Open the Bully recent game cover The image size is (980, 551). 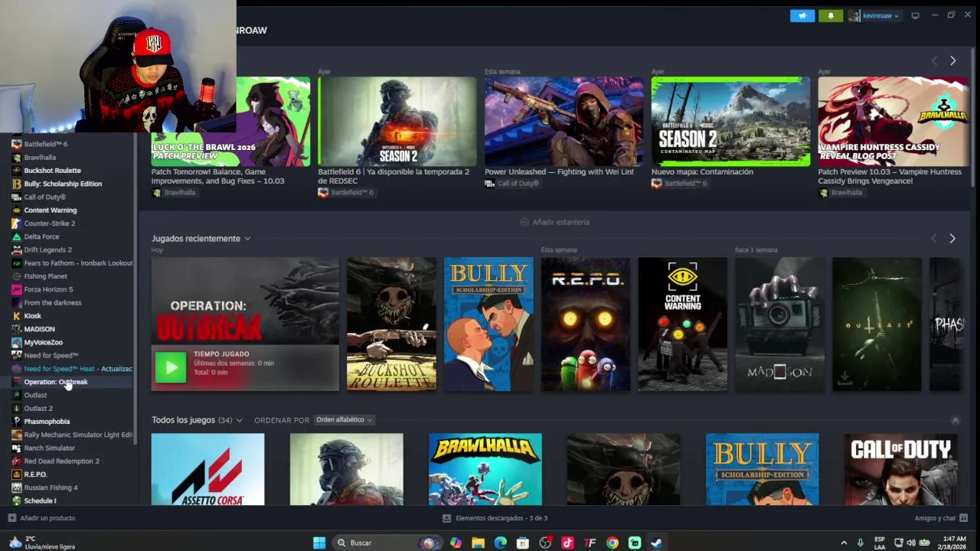point(488,324)
